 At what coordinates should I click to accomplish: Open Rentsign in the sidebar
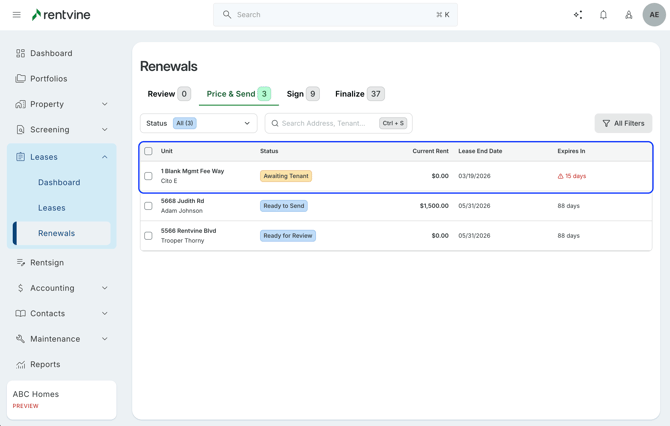pyautogui.click(x=46, y=263)
